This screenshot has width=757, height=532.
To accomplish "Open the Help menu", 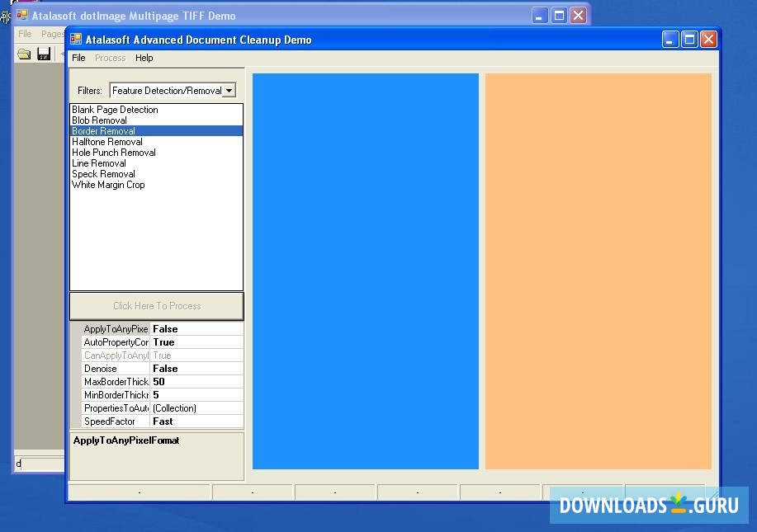I will [144, 58].
